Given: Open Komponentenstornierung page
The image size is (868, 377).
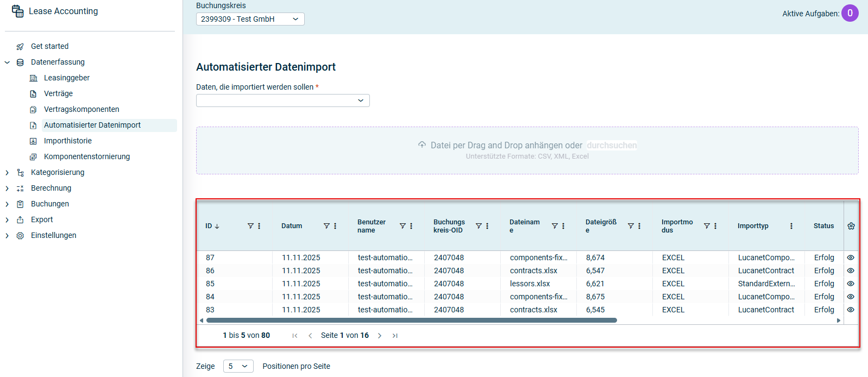Looking at the screenshot, I should tap(87, 156).
